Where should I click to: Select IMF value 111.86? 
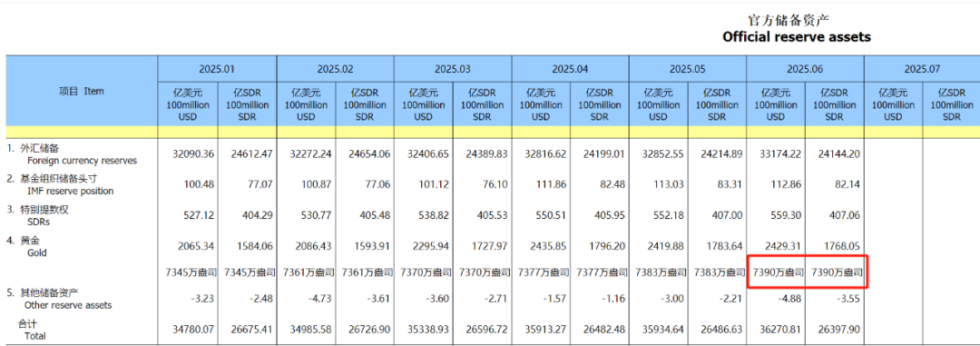[553, 184]
